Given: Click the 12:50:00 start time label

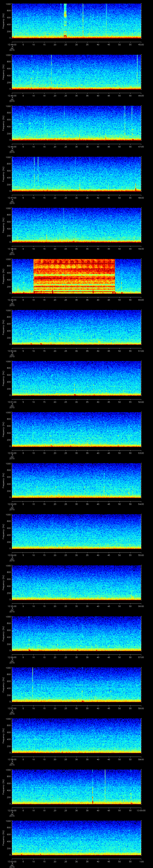Looking at the screenshot, I should pos(12,351).
